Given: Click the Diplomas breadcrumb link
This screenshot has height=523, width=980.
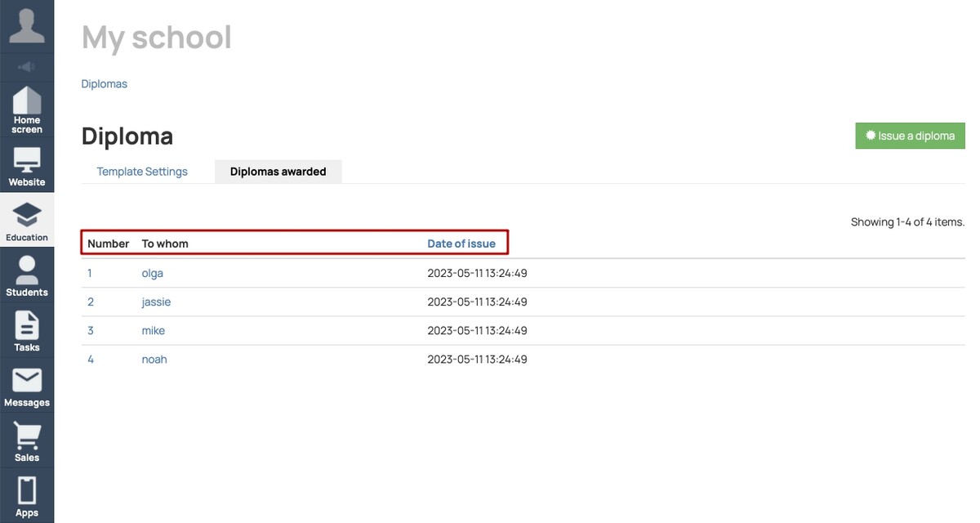Looking at the screenshot, I should pos(105,83).
